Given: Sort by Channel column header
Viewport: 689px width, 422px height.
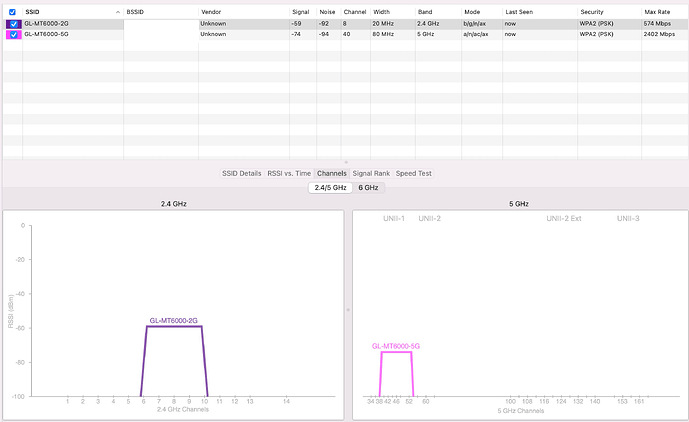Looking at the screenshot, I should (x=355, y=12).
